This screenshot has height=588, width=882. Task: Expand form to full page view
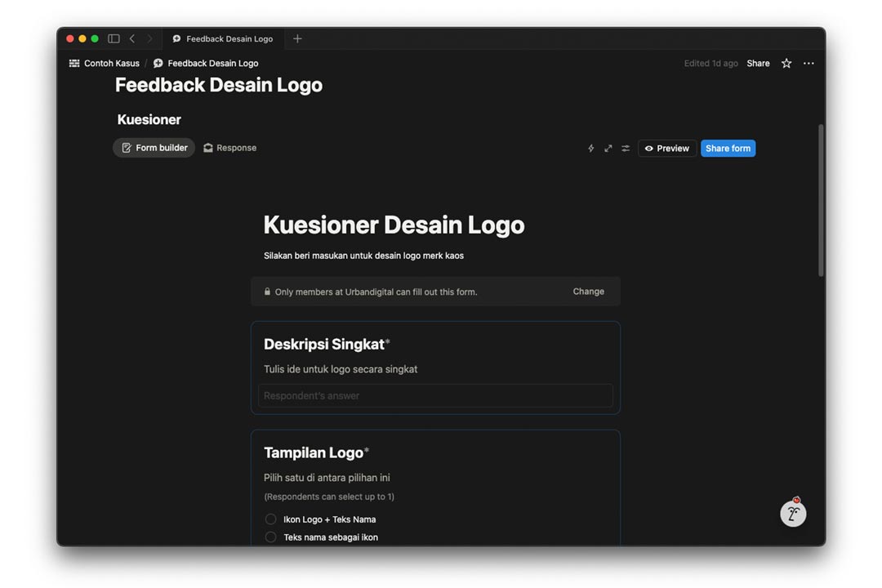point(608,149)
